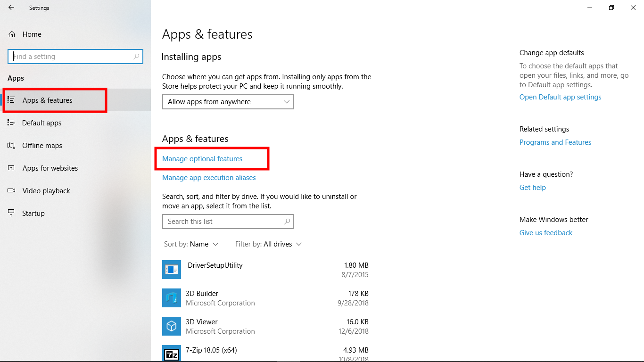Click the Get help link
Screen dimensions: 644x362
[x=533, y=188]
